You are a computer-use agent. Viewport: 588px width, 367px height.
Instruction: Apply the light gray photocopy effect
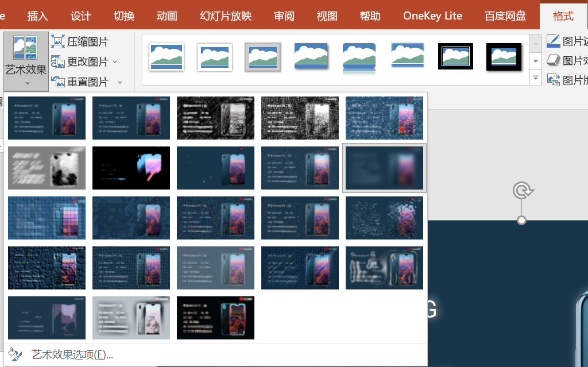[x=131, y=318]
